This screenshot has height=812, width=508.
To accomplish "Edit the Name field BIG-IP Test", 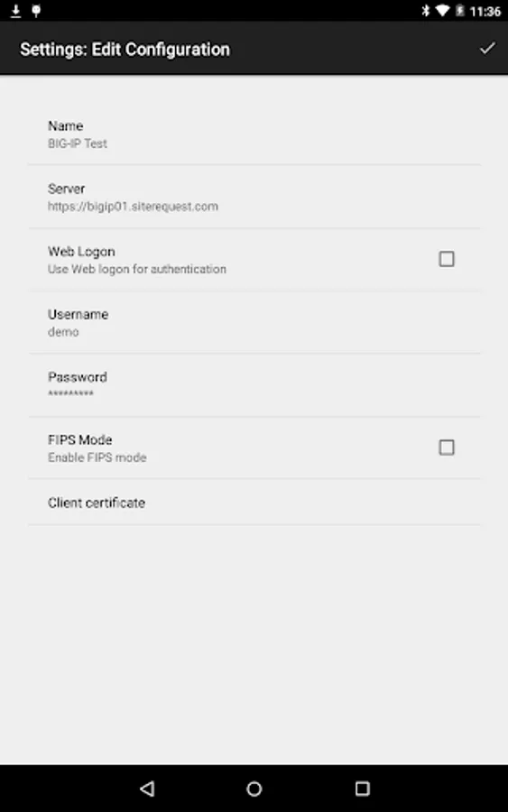I will click(x=254, y=134).
